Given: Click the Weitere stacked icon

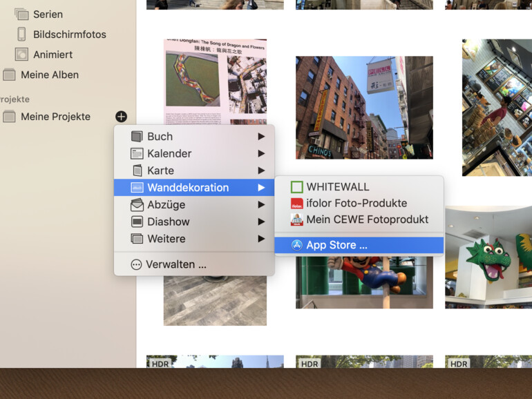Looking at the screenshot, I should (137, 239).
